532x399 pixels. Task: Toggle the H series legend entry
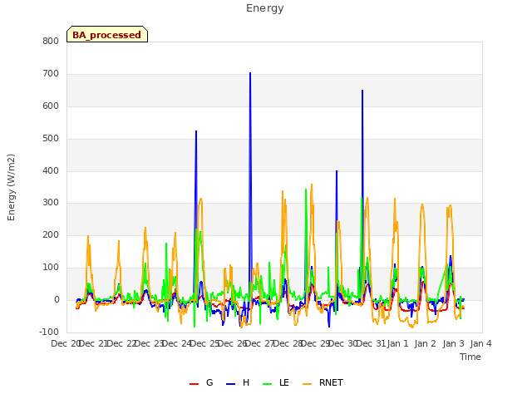pos(238,382)
